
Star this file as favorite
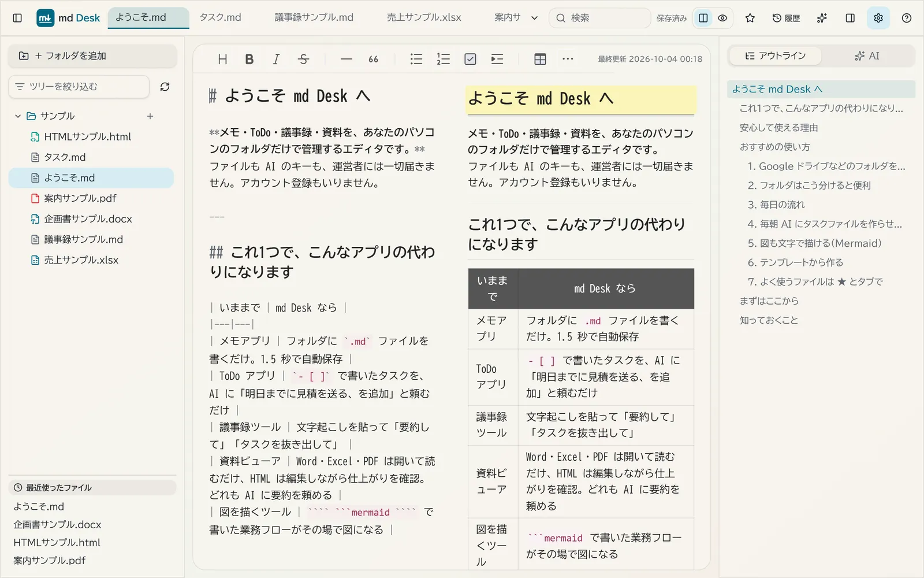point(750,18)
